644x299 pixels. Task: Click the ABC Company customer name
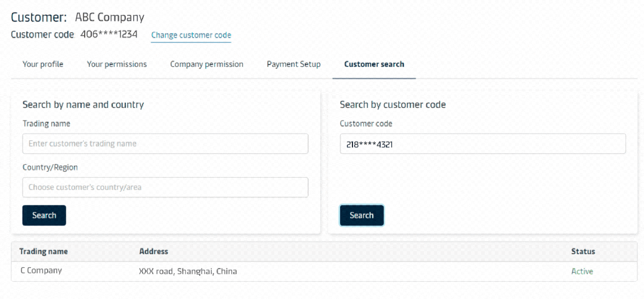pos(110,17)
